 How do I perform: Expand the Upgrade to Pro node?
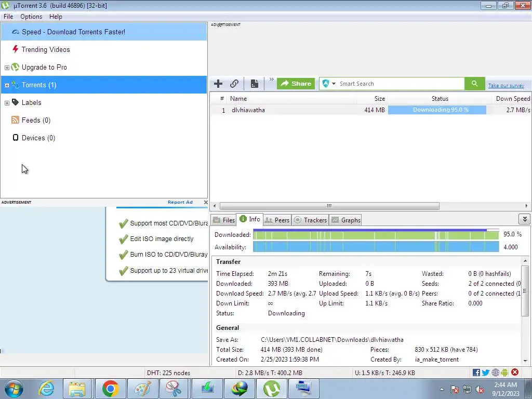7,68
